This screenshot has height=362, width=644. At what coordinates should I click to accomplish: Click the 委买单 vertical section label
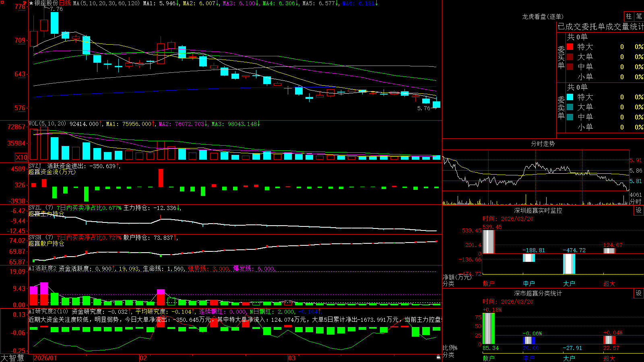561,57
